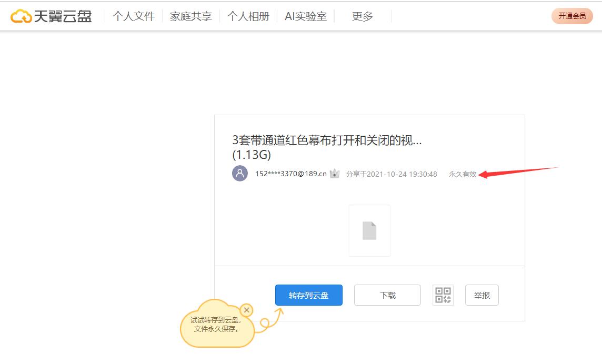602x364 pixels.
Task: Open the AI实验室 tab
Action: coord(305,16)
